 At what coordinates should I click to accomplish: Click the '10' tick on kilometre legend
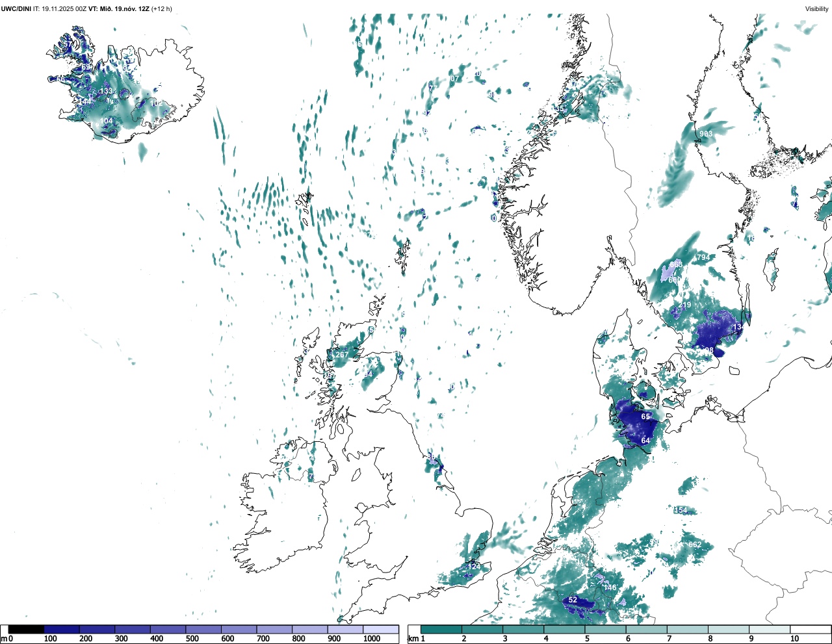794,639
